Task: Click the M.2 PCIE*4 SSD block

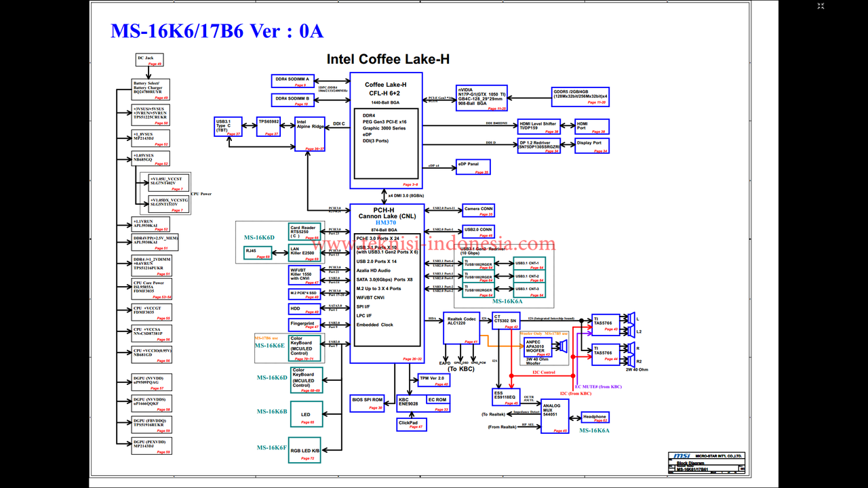Action: (304, 294)
